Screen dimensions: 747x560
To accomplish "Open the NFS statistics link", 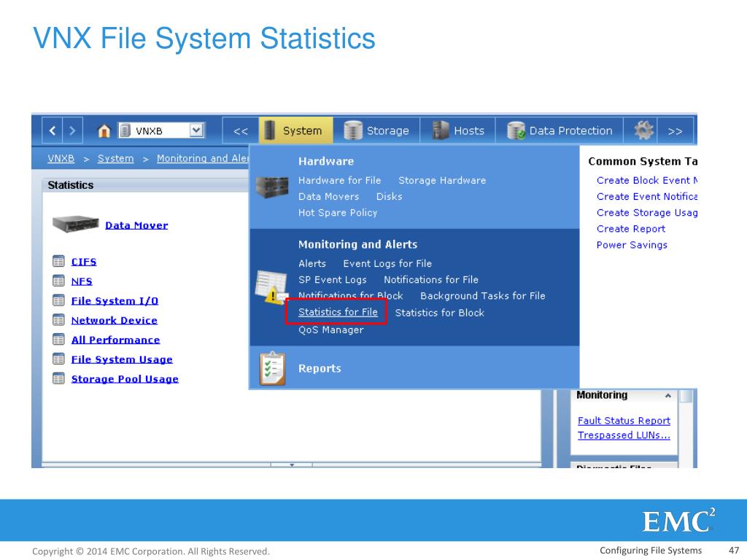I will tap(82, 281).
